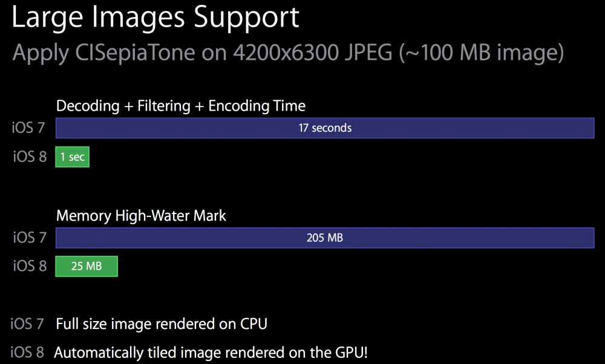
Task: Click the 'Memory High-Water Mark' heading
Action: coord(141,216)
